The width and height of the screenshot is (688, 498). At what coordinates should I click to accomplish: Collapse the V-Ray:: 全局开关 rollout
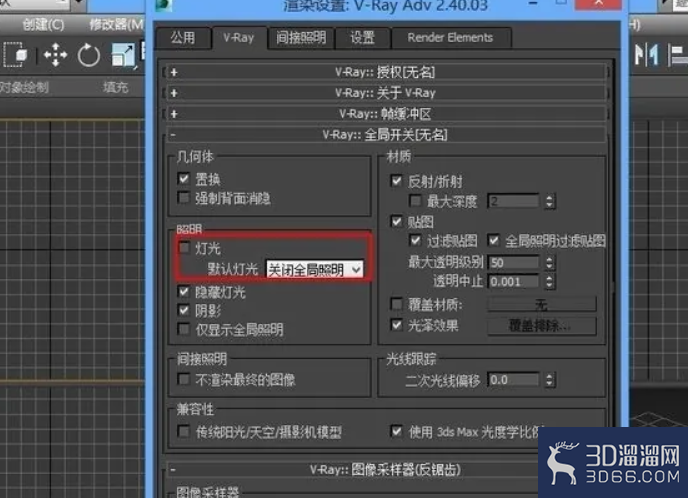coord(385,135)
